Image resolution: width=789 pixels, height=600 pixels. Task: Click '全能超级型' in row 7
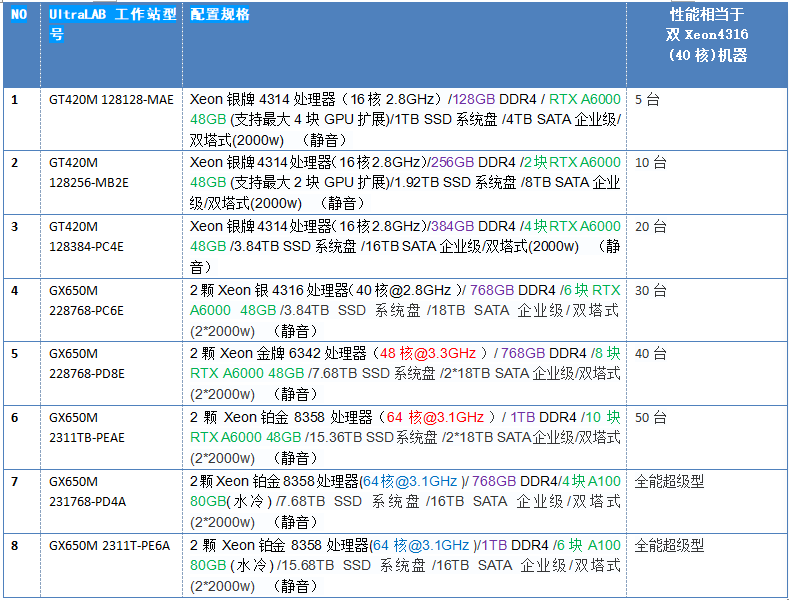tap(669, 481)
